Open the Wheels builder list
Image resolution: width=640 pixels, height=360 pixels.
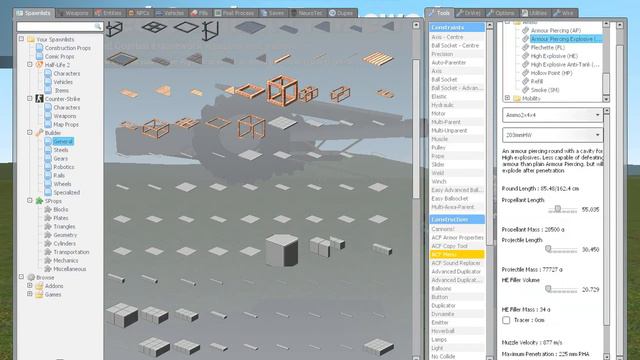62,184
